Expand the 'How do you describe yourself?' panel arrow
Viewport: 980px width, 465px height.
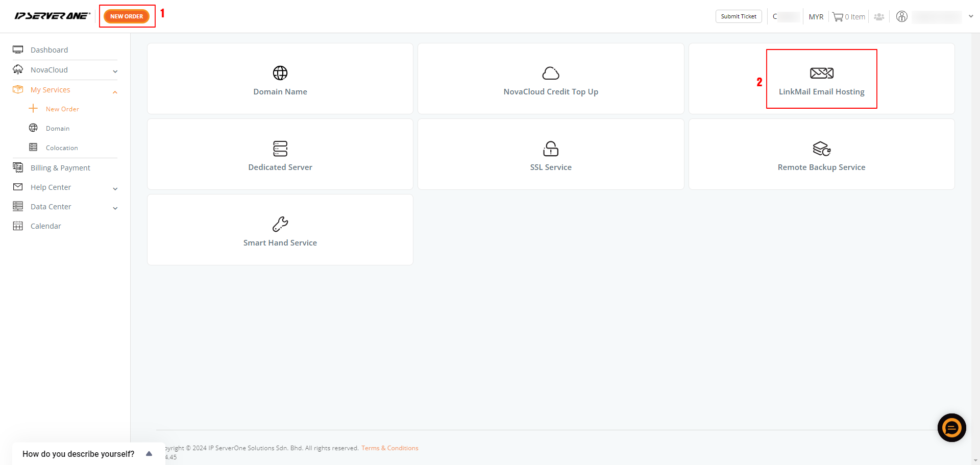coord(149,454)
